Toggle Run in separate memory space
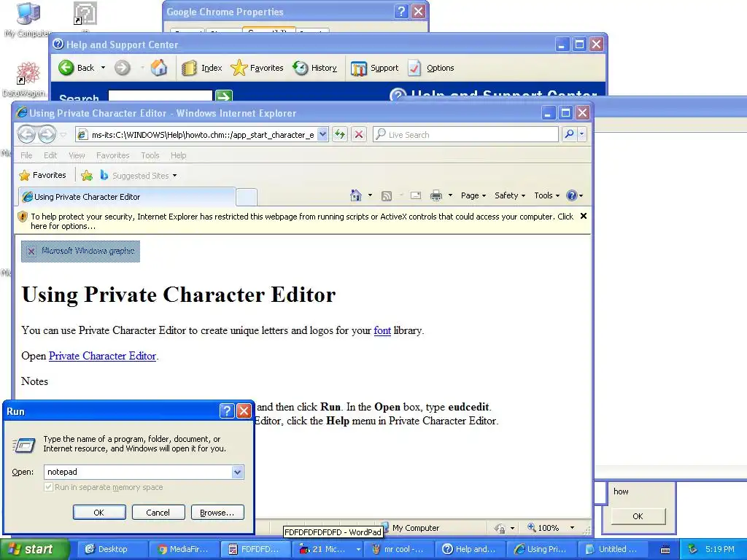 coord(48,487)
